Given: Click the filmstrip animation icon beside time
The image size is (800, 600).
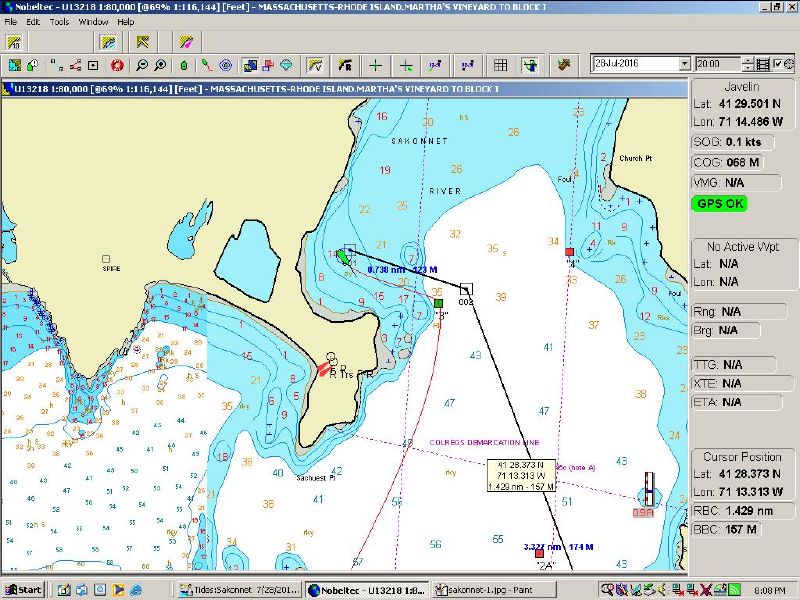Looking at the screenshot, I should click(x=764, y=64).
